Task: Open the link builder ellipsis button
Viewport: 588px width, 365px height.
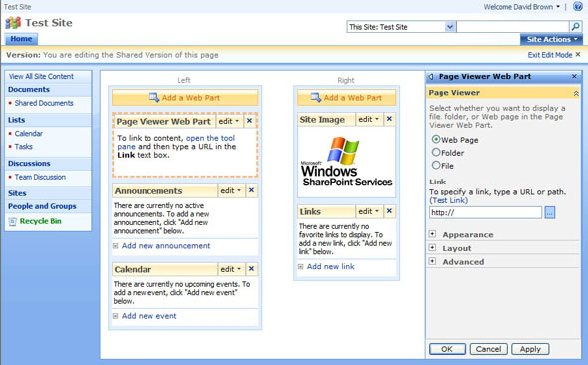Action: (x=550, y=212)
